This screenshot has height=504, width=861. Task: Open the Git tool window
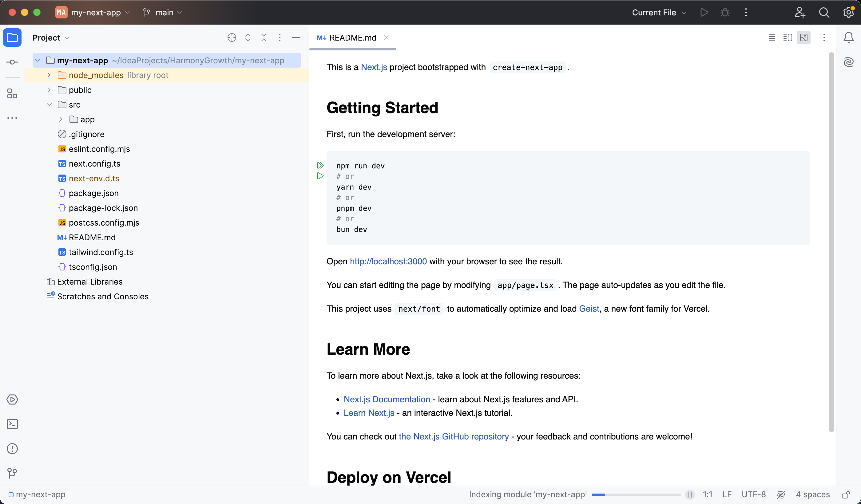12,473
